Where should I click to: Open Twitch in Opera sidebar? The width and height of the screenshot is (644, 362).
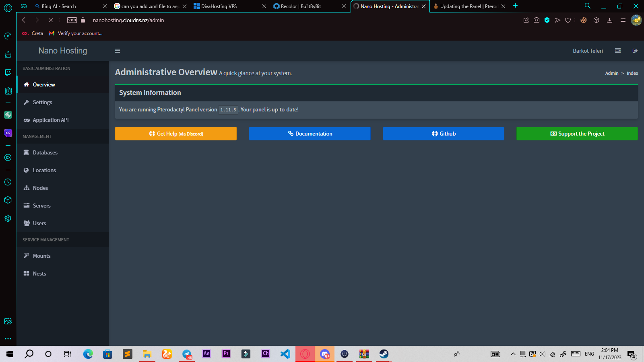(x=8, y=72)
